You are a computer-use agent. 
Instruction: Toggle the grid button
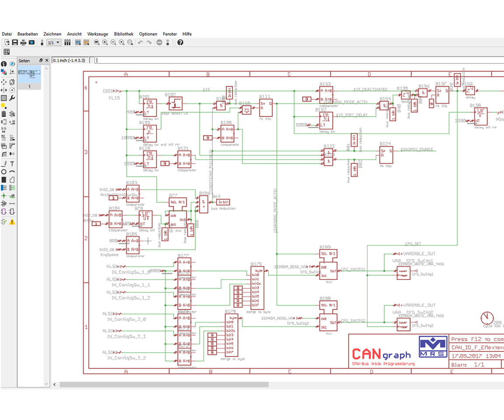(7, 52)
